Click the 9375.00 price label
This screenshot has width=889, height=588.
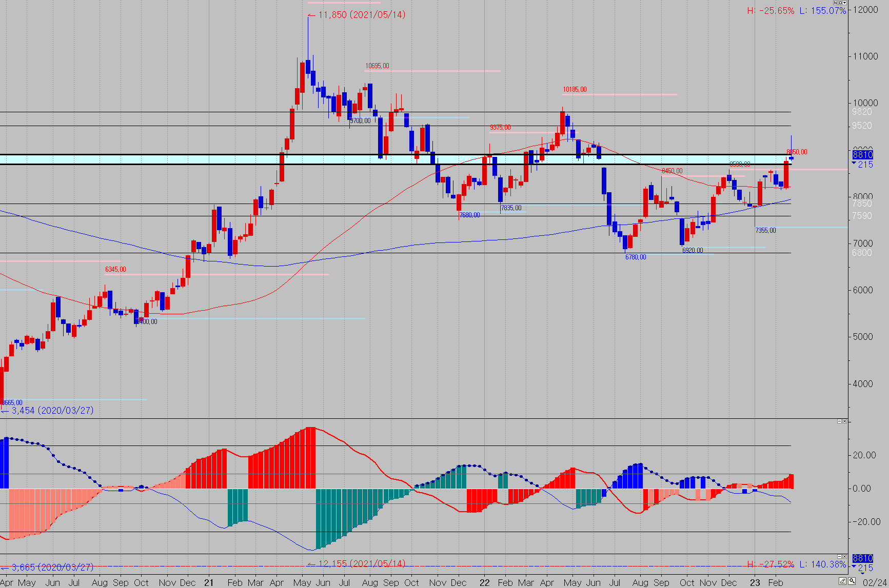[x=500, y=128]
